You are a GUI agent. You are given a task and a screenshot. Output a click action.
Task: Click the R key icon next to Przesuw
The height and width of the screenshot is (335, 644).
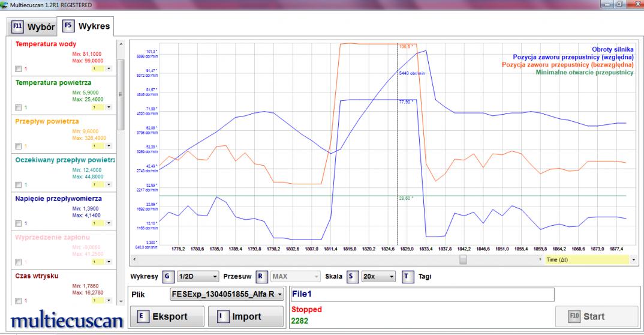coord(260,277)
